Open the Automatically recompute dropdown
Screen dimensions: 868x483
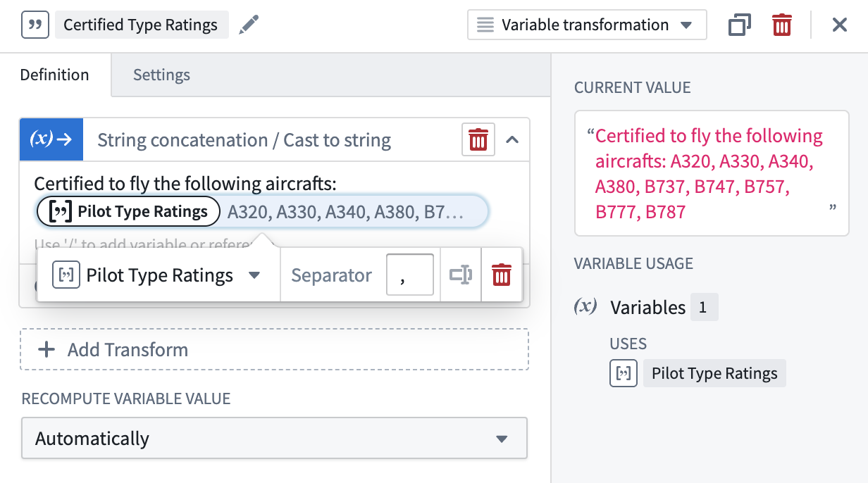[273, 438]
